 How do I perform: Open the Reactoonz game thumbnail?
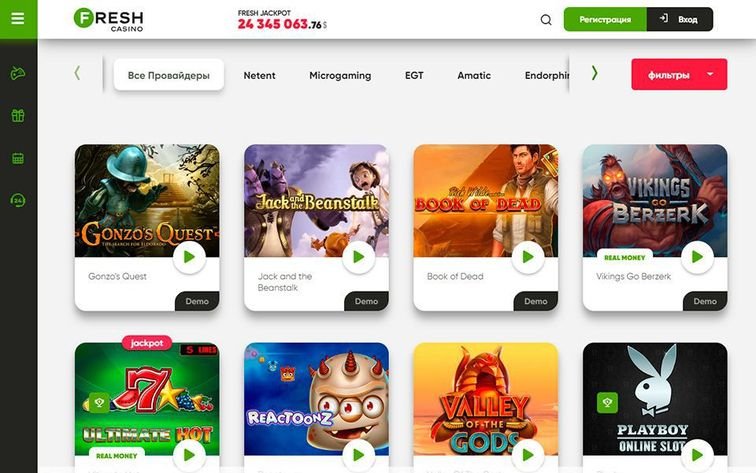click(x=316, y=399)
